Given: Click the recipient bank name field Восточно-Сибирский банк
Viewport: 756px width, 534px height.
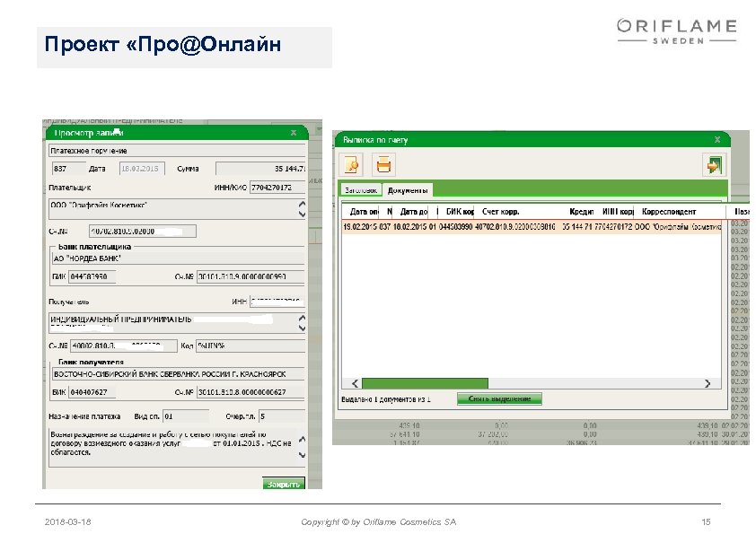Looking at the screenshot, I should pos(178,374).
